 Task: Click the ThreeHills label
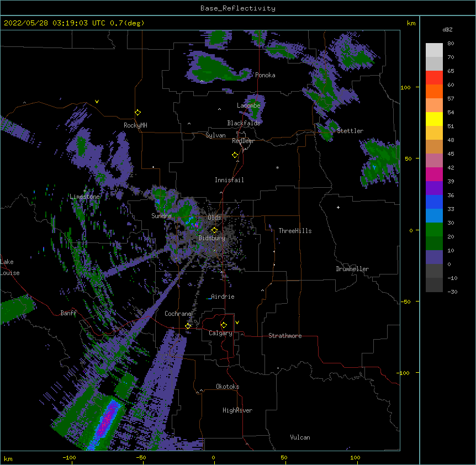pyautogui.click(x=295, y=231)
